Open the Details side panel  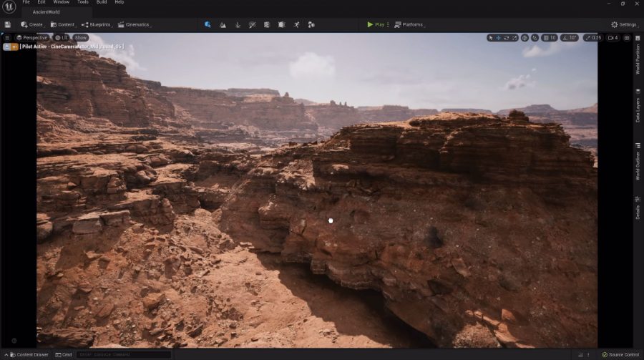[638, 208]
